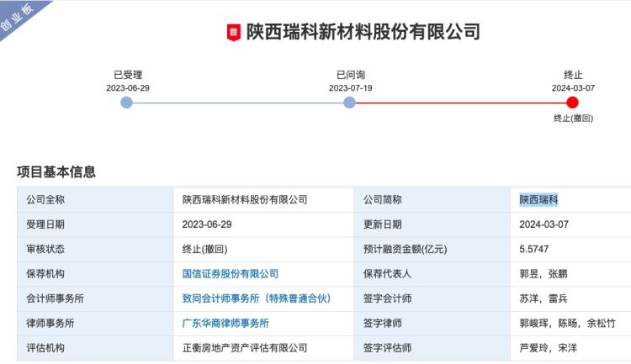Click the 项目基本信息 section heading
Image resolution: width=631 pixels, height=364 pixels.
(x=56, y=171)
